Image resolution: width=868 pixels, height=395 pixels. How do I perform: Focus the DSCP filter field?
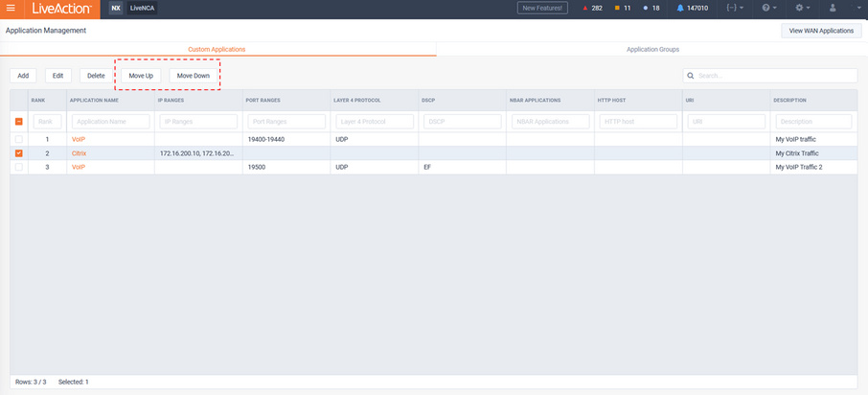462,122
